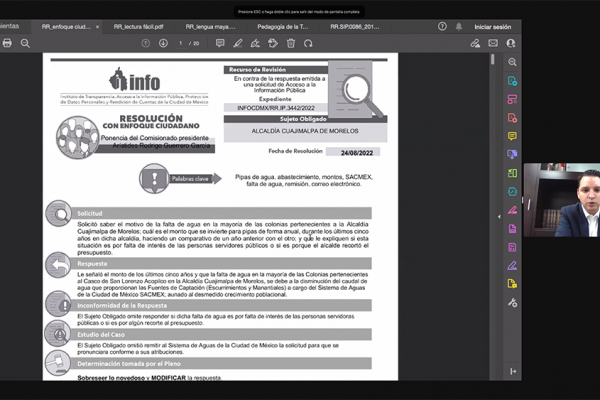Click the page number field showing 1
600x400 pixels.
181,43
